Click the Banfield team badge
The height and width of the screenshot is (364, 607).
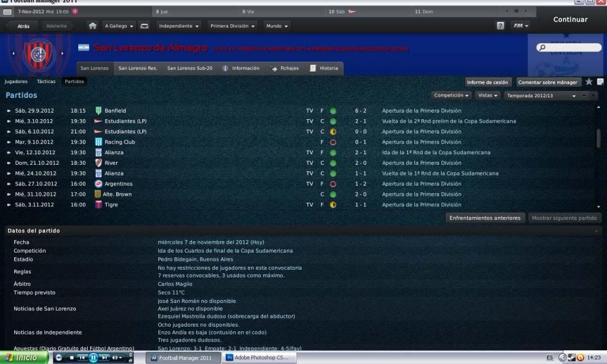point(98,111)
